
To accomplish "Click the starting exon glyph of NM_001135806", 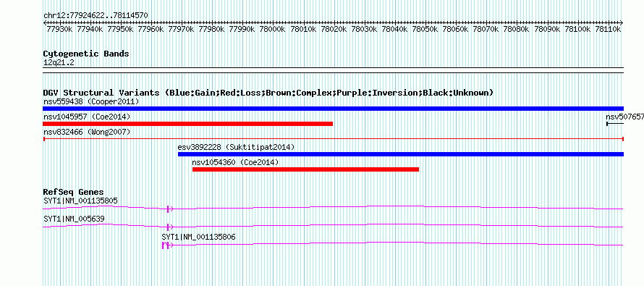I will click(x=165, y=245).
